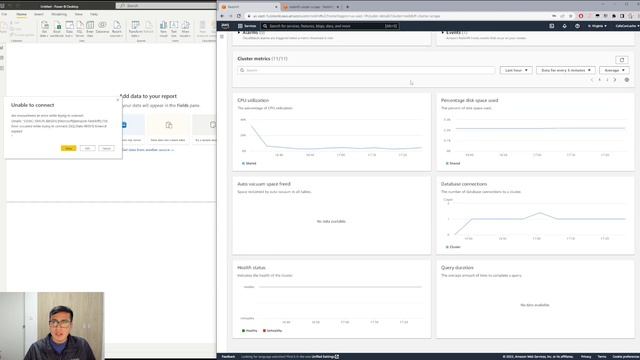Select Home tab in Power BI ribbon
Screen dimensions: 640x360
click(21, 14)
